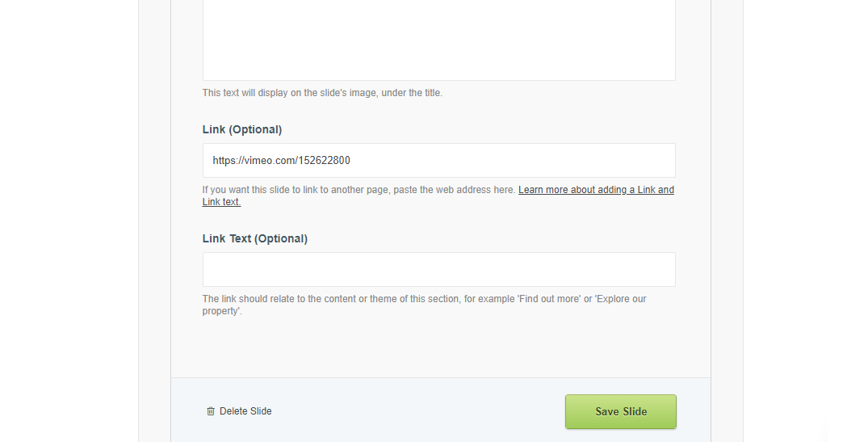Click the 'Find out more' example phrase
Viewport: 868px width, 442px height.
pyautogui.click(x=549, y=299)
